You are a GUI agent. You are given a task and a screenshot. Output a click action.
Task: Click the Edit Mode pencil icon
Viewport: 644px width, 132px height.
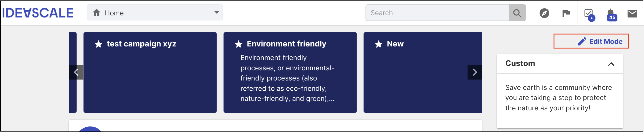pos(582,41)
